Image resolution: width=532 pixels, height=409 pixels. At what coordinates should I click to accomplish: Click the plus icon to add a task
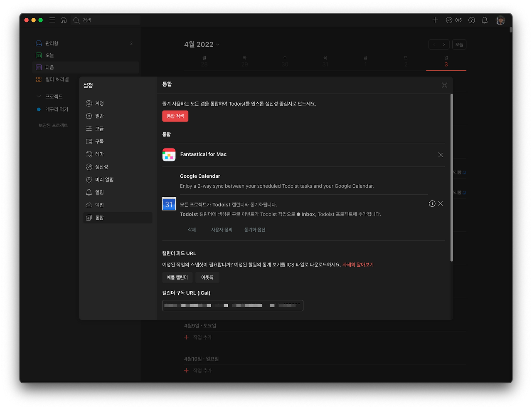pos(435,20)
